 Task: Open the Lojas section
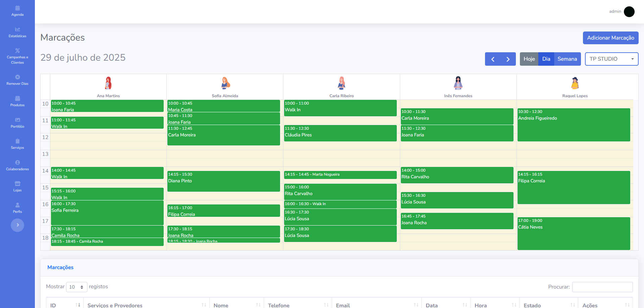(17, 186)
